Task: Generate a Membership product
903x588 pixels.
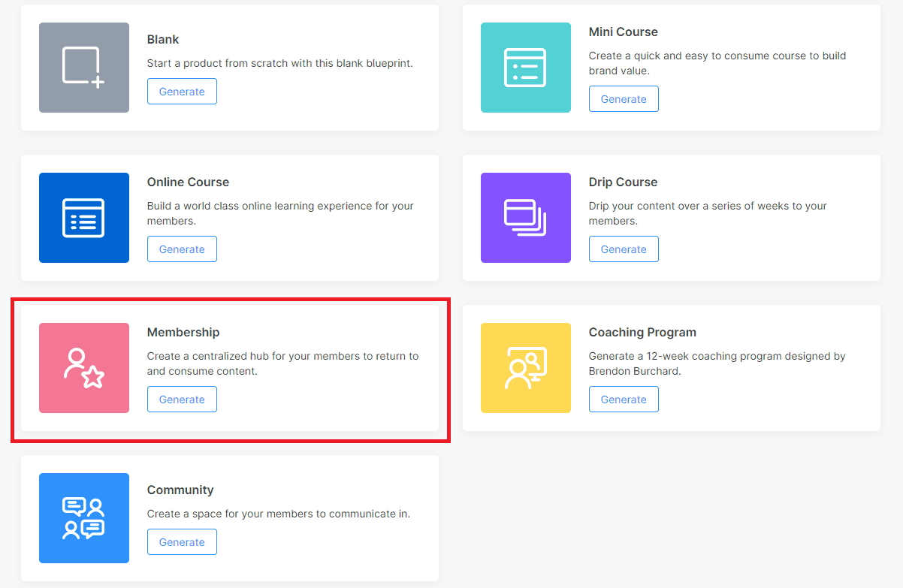Action: pos(182,400)
